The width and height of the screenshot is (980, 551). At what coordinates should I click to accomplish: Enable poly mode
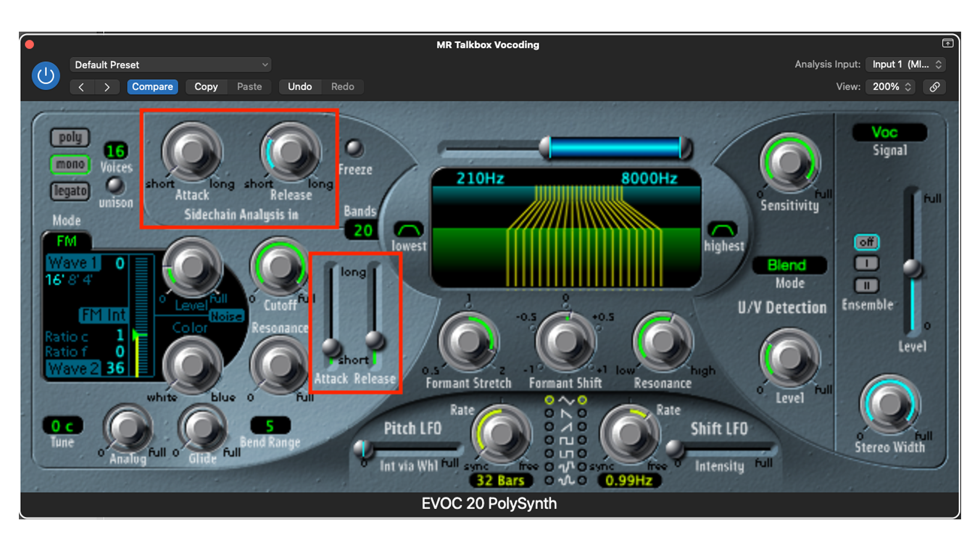70,137
